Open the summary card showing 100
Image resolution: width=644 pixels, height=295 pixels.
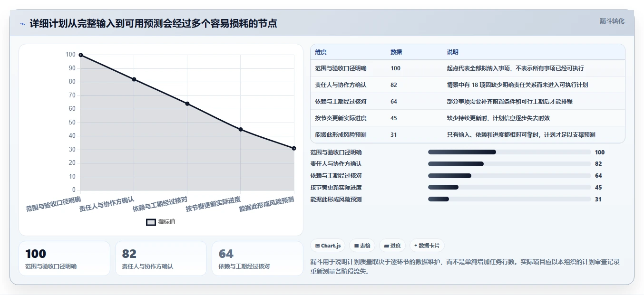pyautogui.click(x=64, y=258)
